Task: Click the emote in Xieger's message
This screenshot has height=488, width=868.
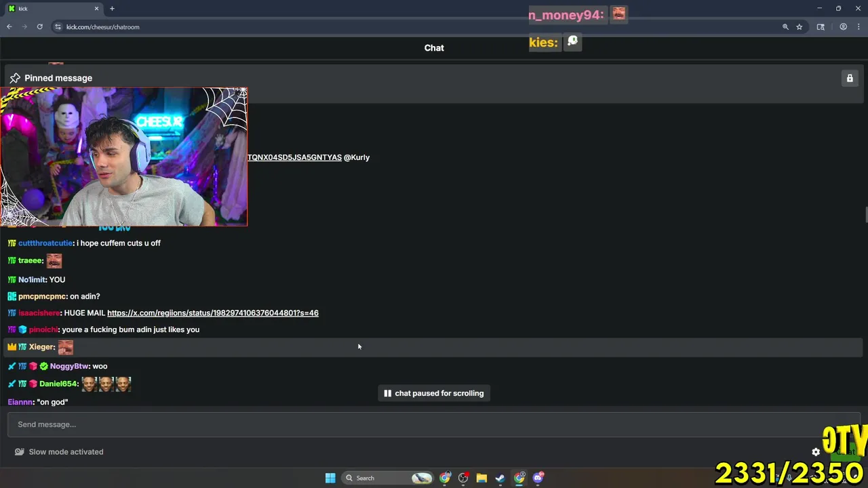Action: tap(66, 347)
